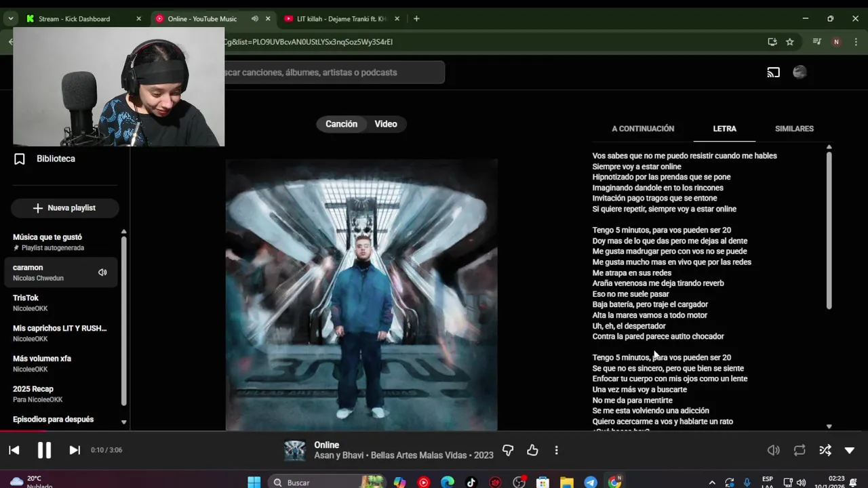The height and width of the screenshot is (488, 868).
Task: Click the lyrics panel scrollbar
Action: click(829, 230)
